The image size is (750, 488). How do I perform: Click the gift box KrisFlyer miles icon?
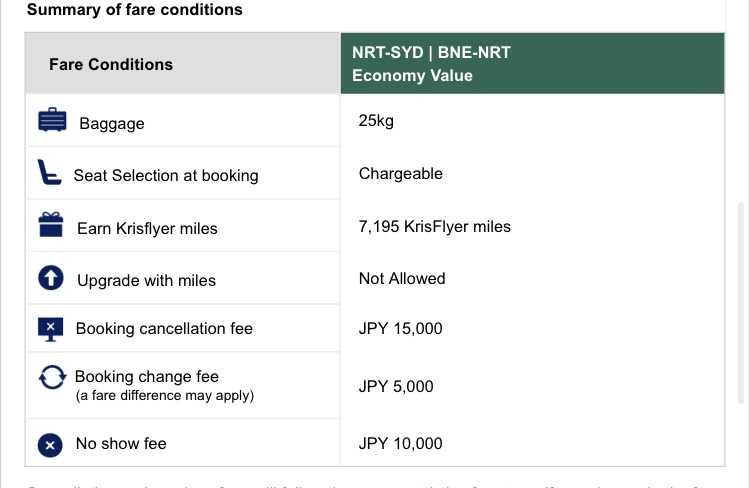point(51,224)
